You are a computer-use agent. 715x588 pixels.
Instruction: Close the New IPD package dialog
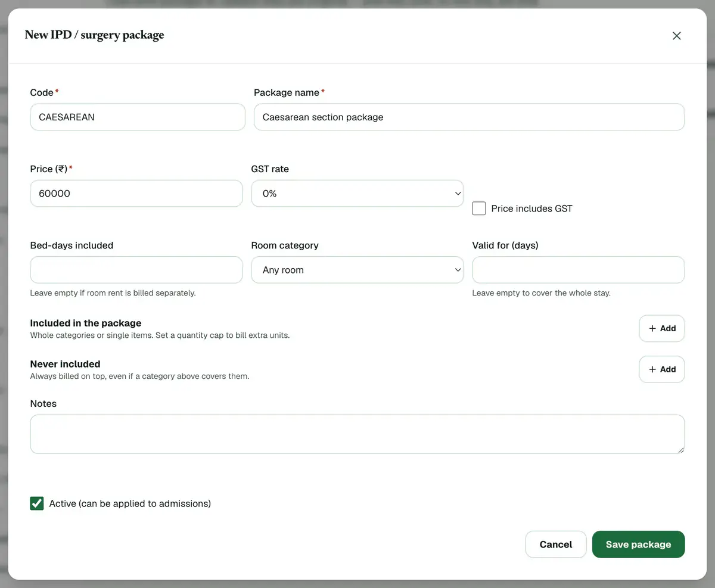tap(676, 36)
